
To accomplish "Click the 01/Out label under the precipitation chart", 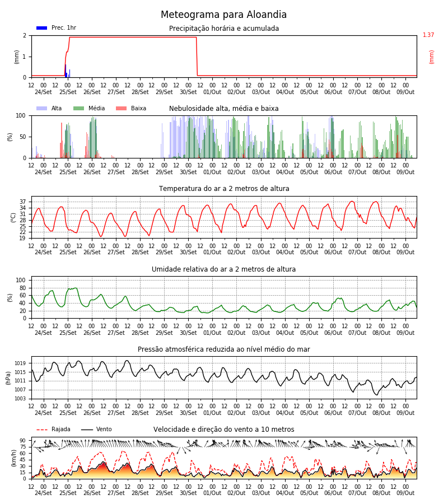I will point(212,92).
